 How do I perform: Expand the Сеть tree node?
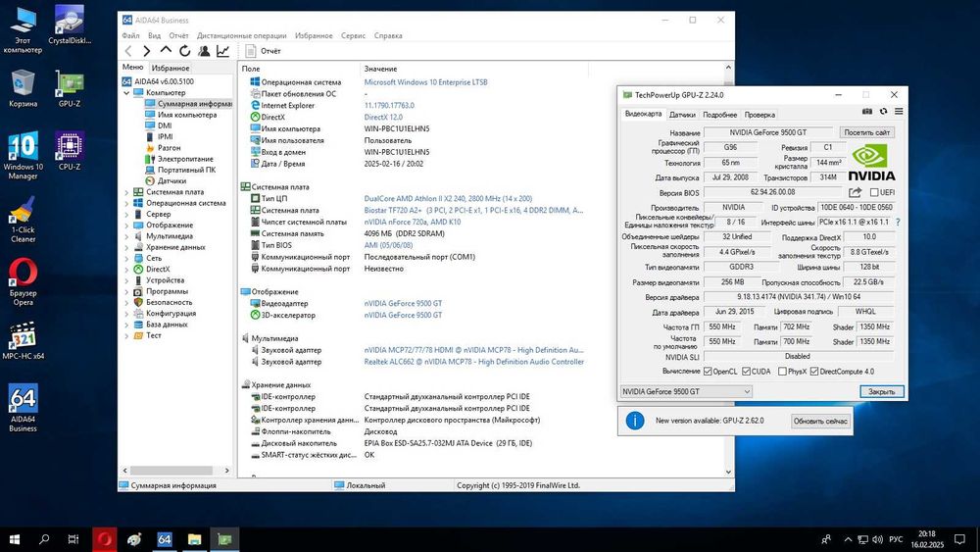[126, 258]
